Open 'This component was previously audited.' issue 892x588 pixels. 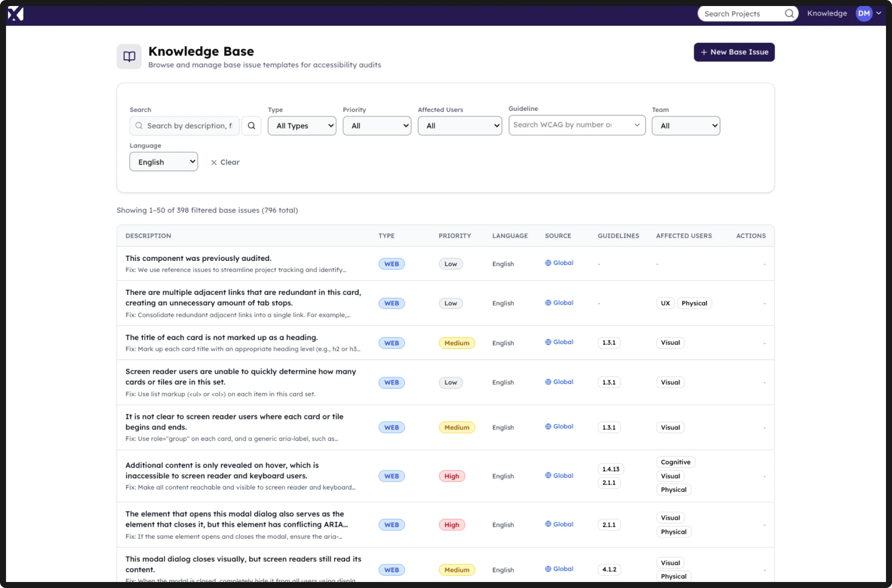198,258
